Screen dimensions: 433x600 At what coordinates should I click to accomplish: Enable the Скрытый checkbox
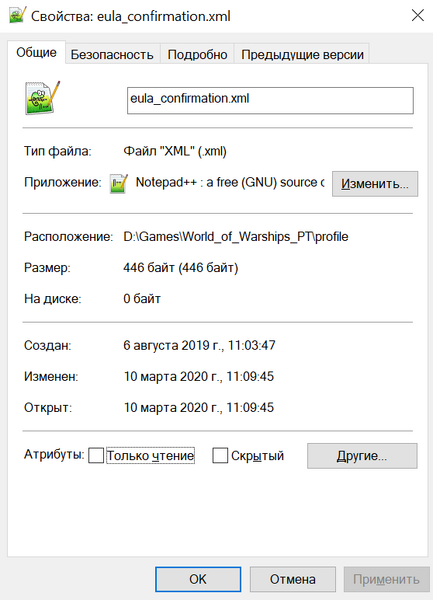coord(220,456)
